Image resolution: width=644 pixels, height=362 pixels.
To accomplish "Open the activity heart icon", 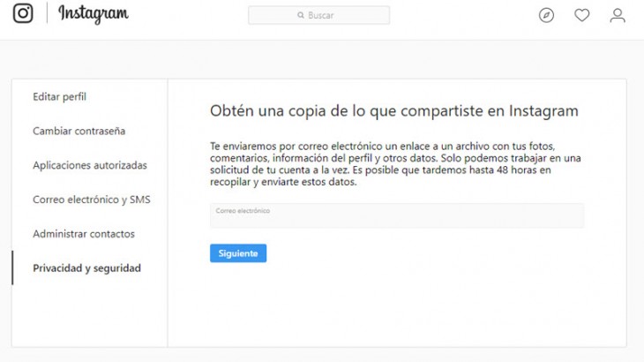I will tap(581, 15).
